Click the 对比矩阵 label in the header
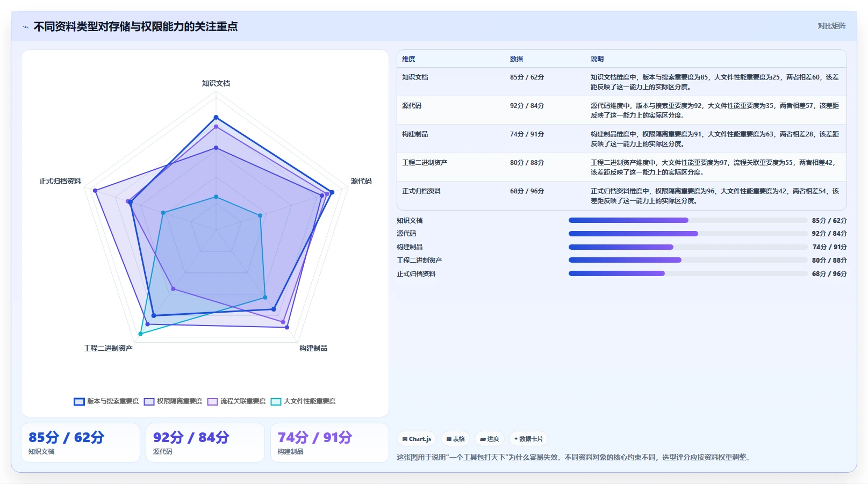The width and height of the screenshot is (868, 484). coord(831,26)
